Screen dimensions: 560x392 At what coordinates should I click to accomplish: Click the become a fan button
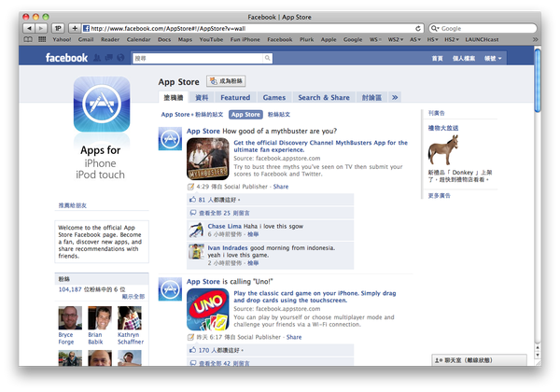[x=226, y=81]
